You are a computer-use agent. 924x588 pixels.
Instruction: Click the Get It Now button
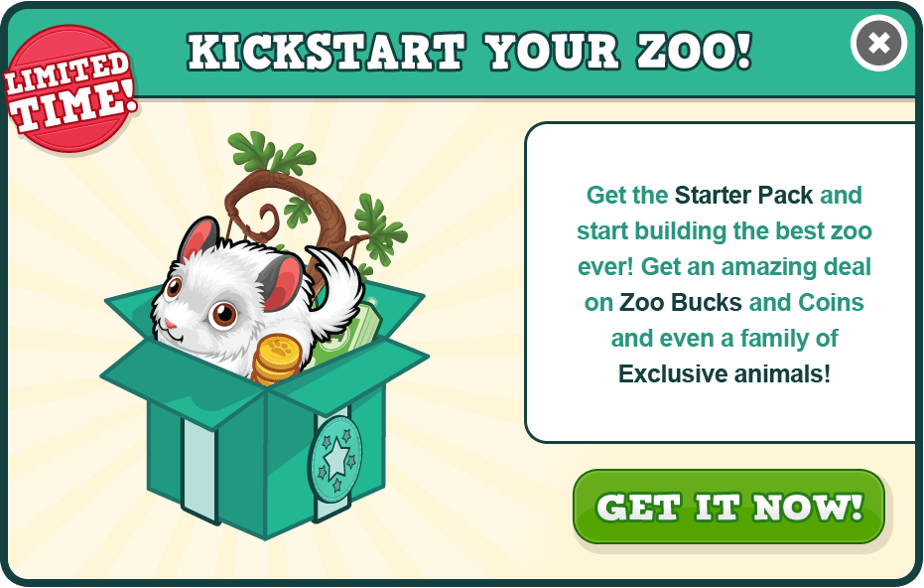pyautogui.click(x=728, y=508)
